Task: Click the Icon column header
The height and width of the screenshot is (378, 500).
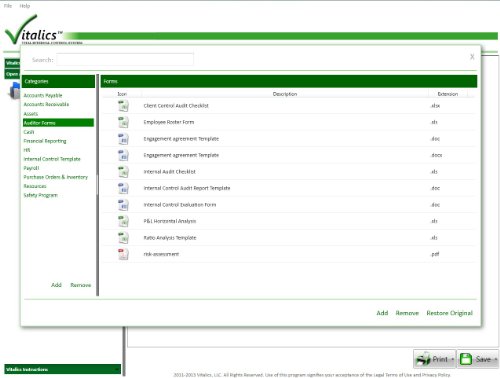Action: (122, 94)
